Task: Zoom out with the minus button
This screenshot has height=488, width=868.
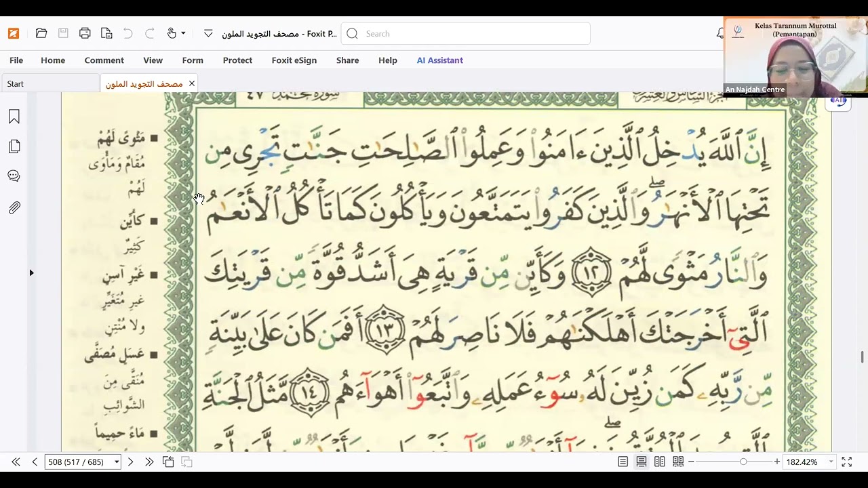Action: point(691,462)
